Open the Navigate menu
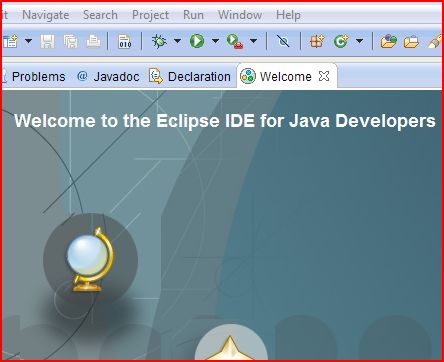The width and height of the screenshot is (444, 362). [46, 15]
